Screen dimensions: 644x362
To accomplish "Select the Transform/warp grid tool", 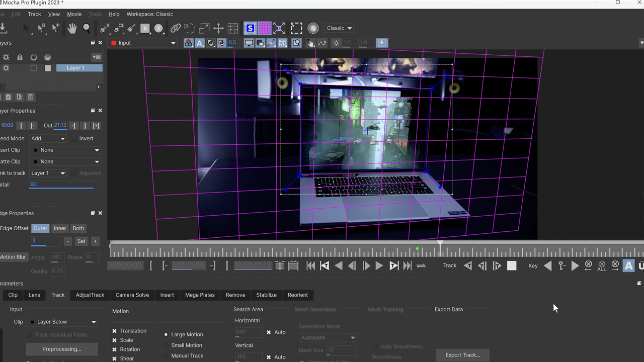I will coord(233,28).
